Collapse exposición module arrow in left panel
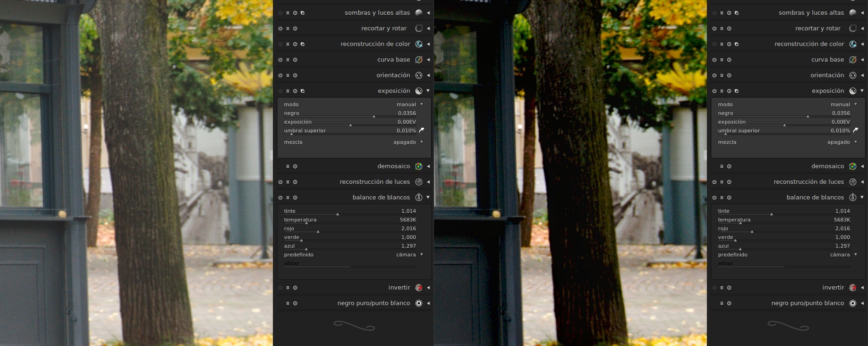 428,91
